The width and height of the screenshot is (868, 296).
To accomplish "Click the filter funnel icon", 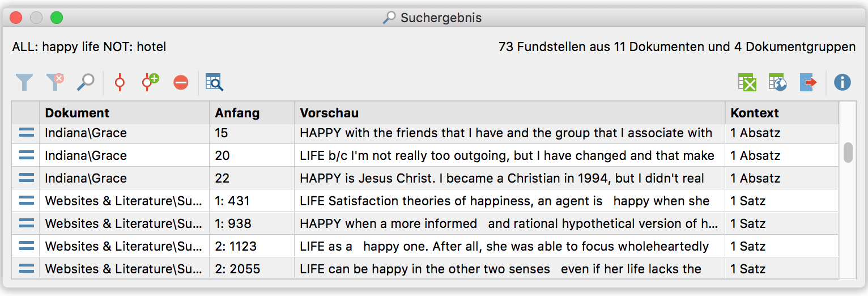I will pyautogui.click(x=24, y=83).
